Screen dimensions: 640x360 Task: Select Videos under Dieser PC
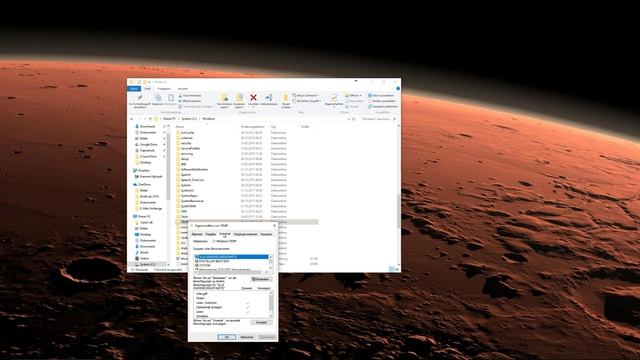(144, 258)
